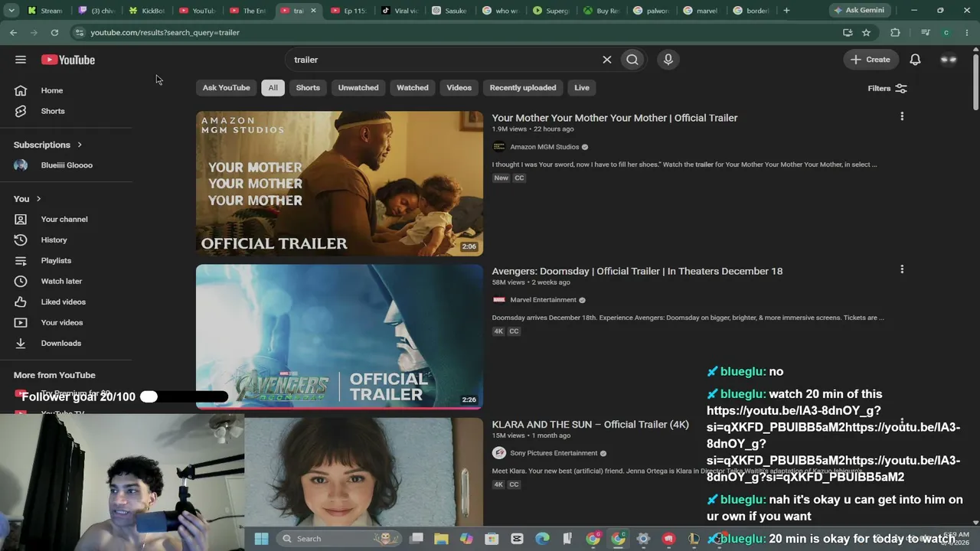The image size is (980, 551).
Task: Switch to the palworld tab
Action: tap(652, 11)
